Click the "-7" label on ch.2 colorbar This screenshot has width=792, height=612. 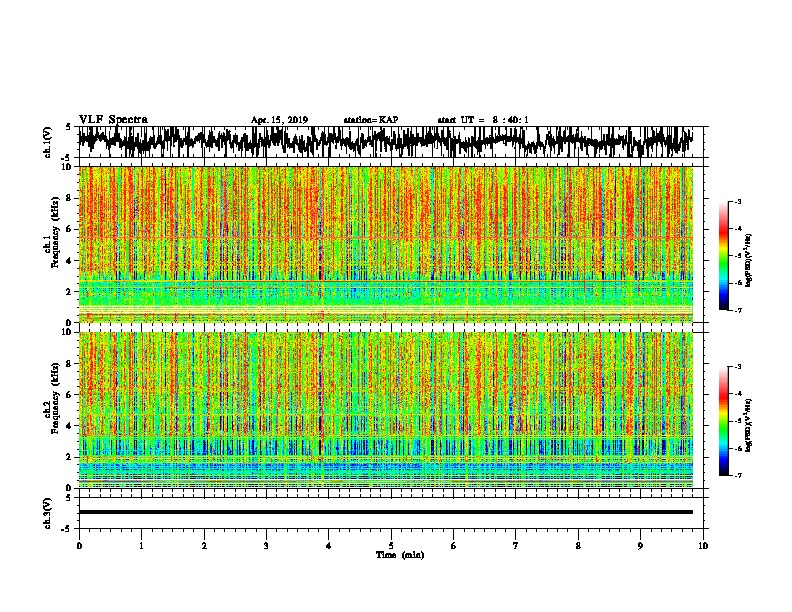(x=738, y=475)
